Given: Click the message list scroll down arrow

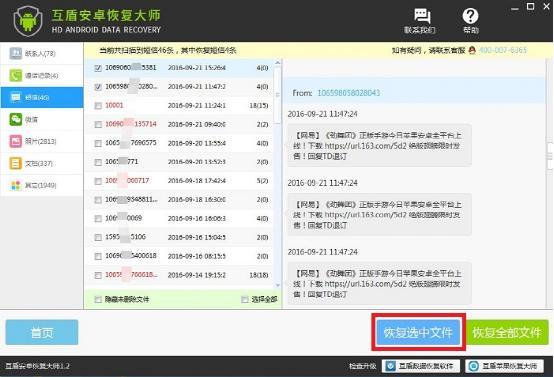Looking at the screenshot, I should [x=277, y=285].
